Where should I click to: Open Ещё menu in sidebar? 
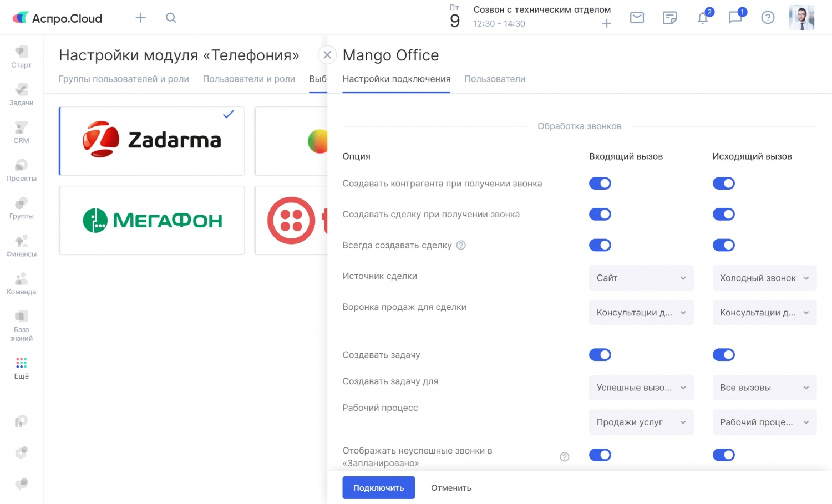21,368
